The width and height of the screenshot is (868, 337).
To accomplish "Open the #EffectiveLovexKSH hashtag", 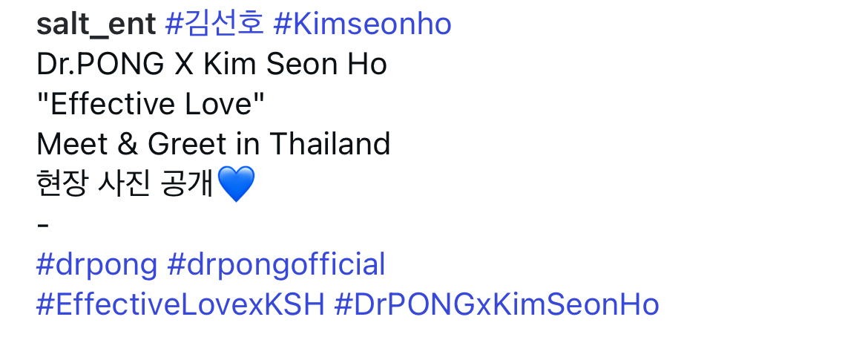I will [180, 305].
